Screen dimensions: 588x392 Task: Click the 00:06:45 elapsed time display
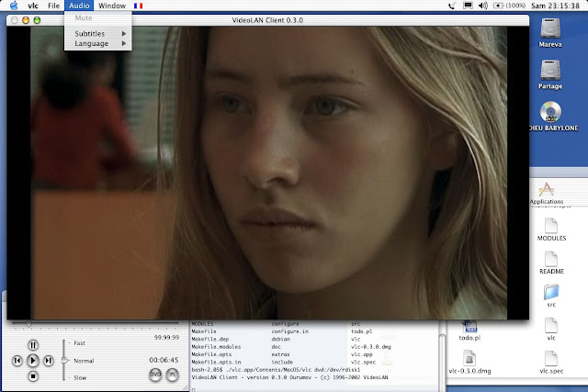164,360
